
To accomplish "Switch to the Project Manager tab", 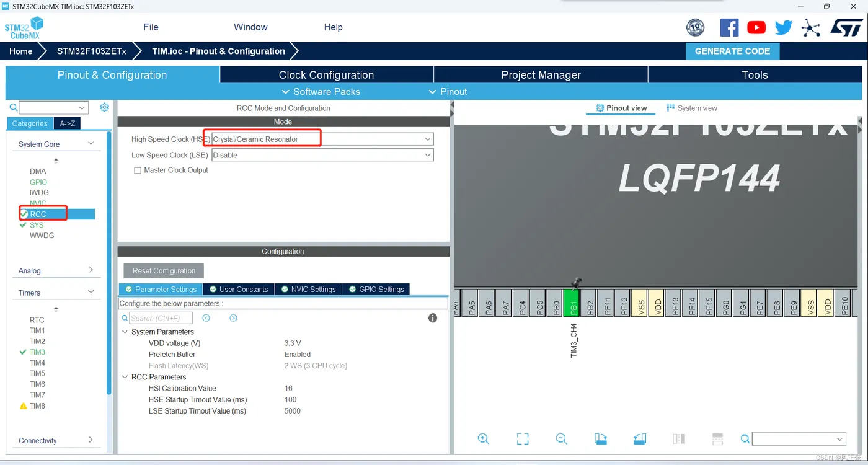I will point(541,75).
